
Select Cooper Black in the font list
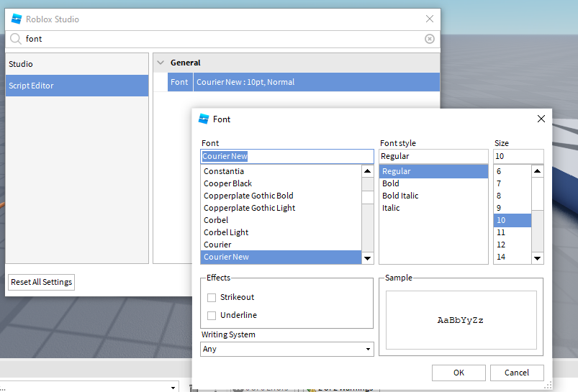[281, 183]
